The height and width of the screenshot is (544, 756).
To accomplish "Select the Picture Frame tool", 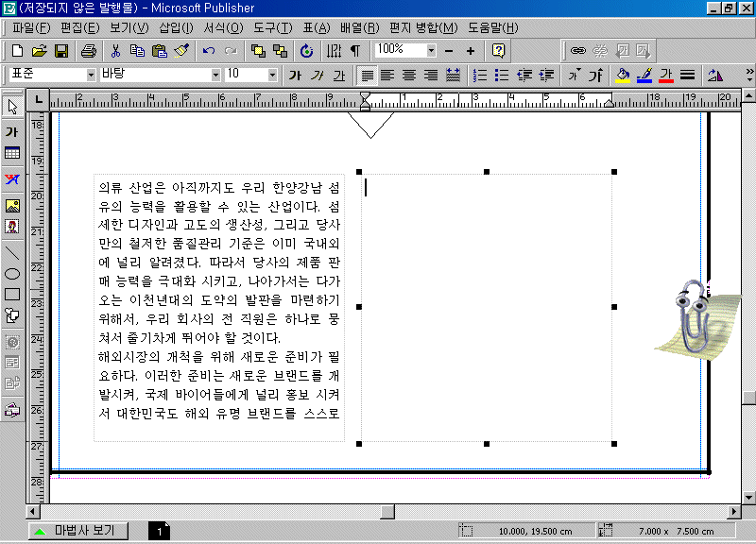I will coord(13,205).
